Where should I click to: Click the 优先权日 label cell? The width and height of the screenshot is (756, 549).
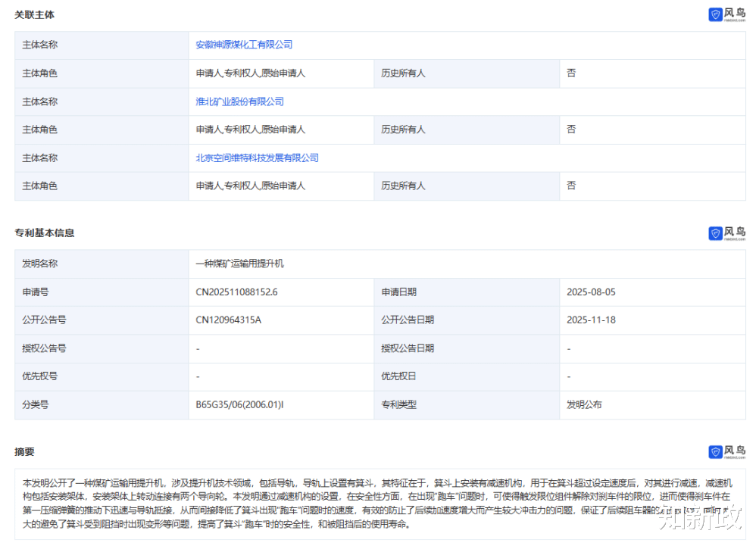pos(467,376)
